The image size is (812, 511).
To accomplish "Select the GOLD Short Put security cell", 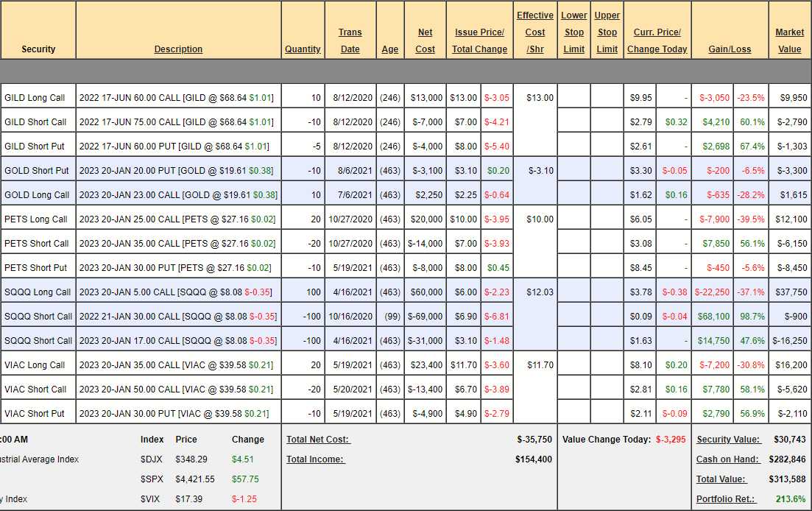I will [x=37, y=171].
